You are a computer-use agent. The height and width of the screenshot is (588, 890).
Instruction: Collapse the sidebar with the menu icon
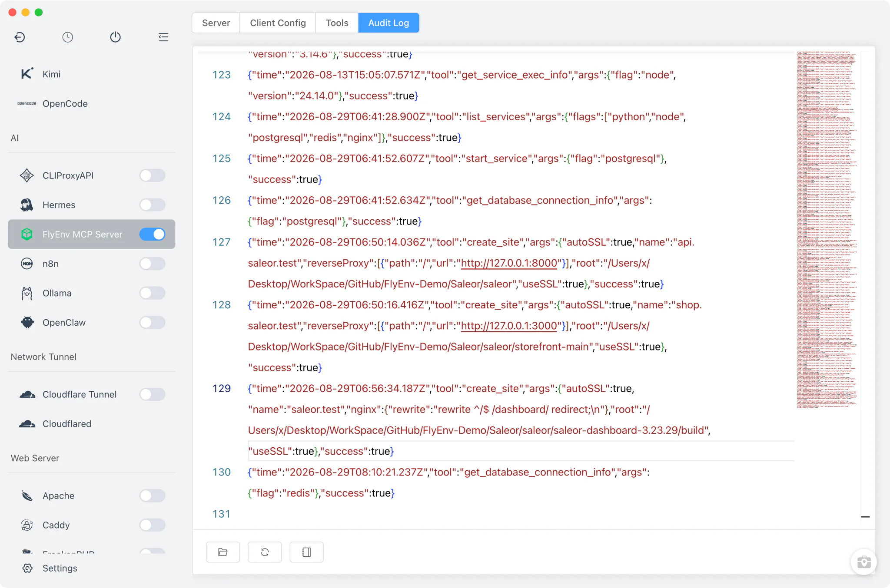(163, 37)
